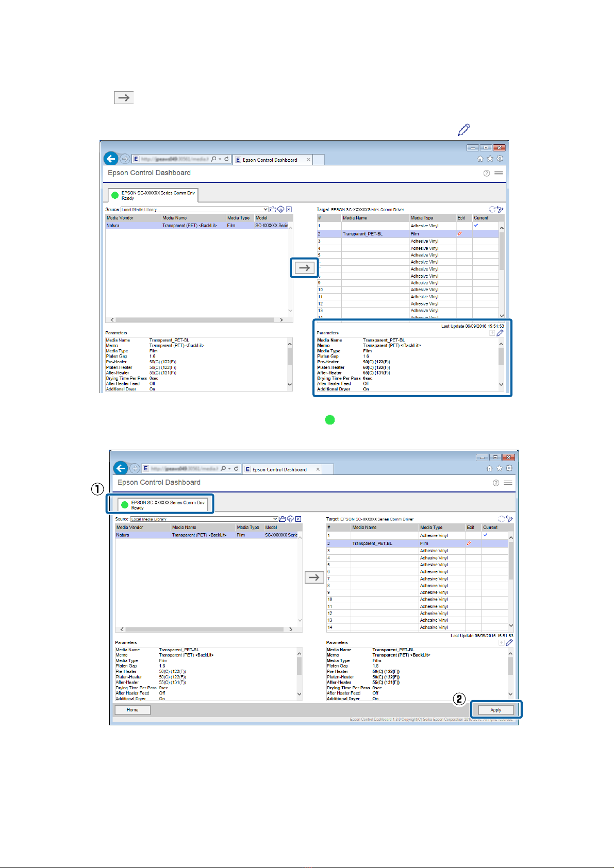
Task: Open the dashboard help icon in upper window
Action: (487, 173)
